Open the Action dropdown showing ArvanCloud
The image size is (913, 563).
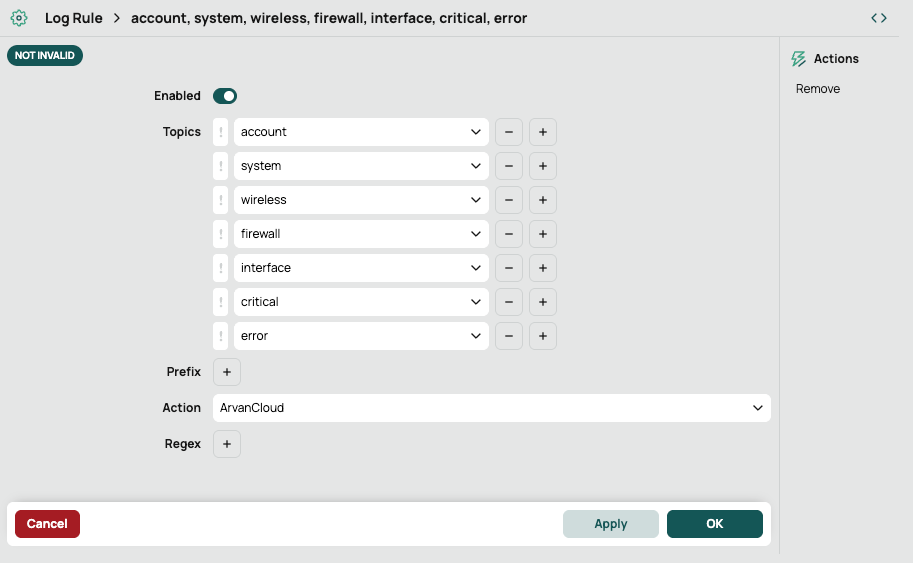[491, 408]
